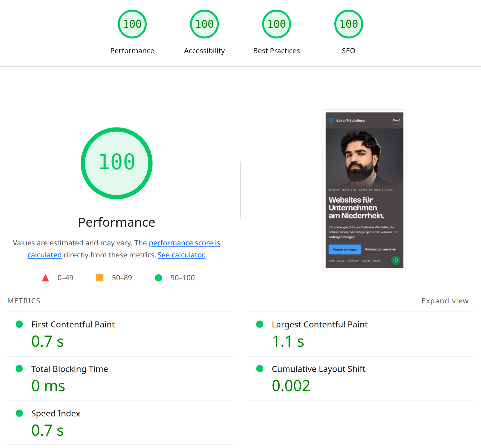Click the large Performance 100 gauge
This screenshot has height=448, width=481.
[117, 163]
